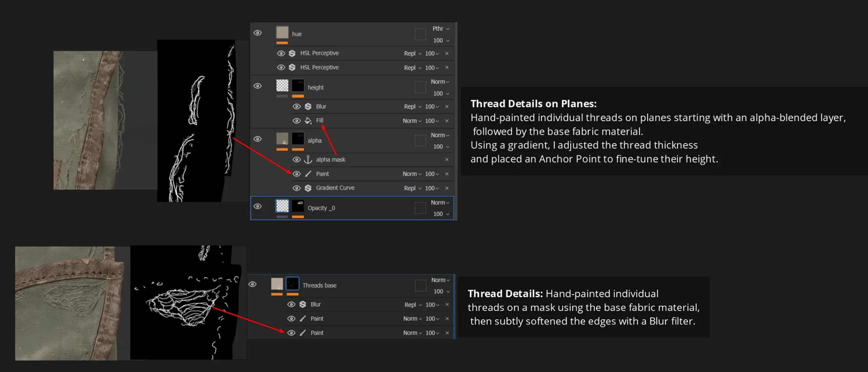This screenshot has height=372, width=868.
Task: Click the second HSL Perceptive filter icon
Action: 292,68
